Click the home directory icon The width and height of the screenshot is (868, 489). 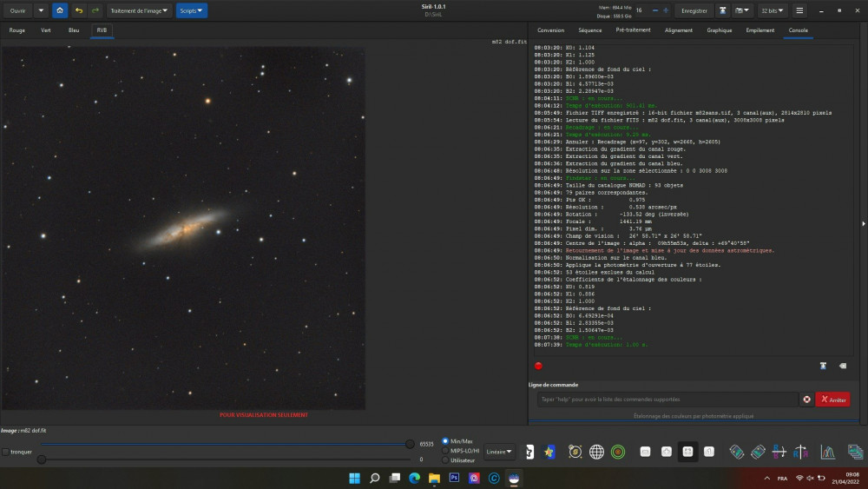pos(60,10)
